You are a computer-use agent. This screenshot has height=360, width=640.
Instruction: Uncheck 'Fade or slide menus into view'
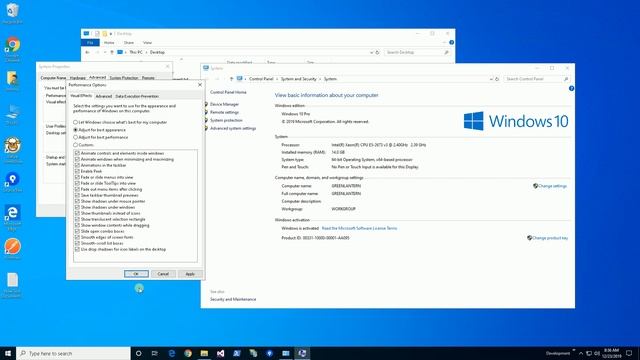pos(77,177)
